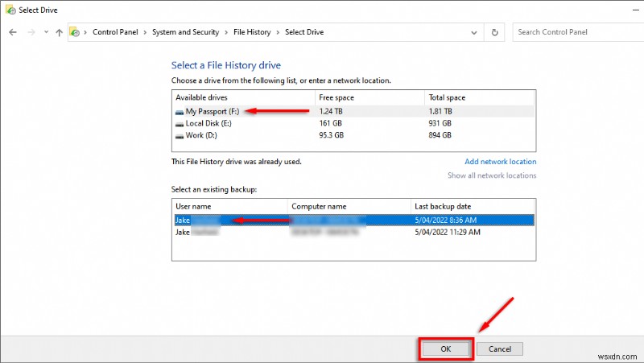Open the address bar history dropdown
Image resolution: width=644 pixels, height=363 pixels.
[474, 32]
